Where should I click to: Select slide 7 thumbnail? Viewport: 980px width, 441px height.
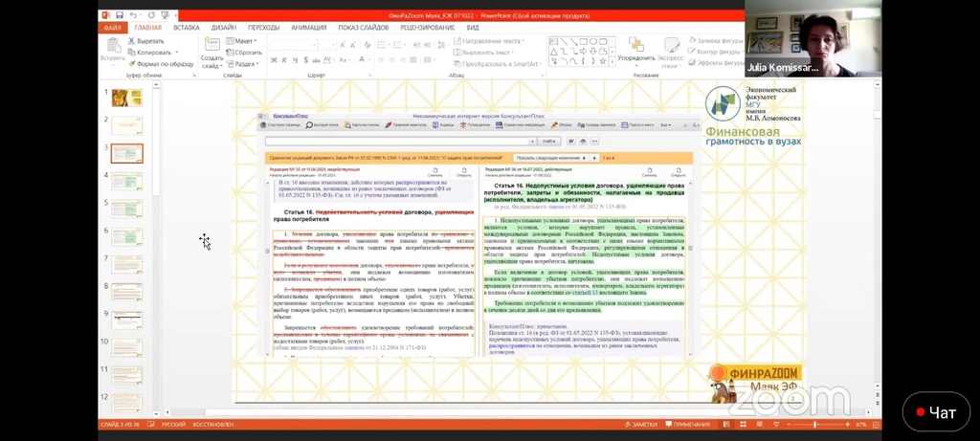pyautogui.click(x=127, y=265)
